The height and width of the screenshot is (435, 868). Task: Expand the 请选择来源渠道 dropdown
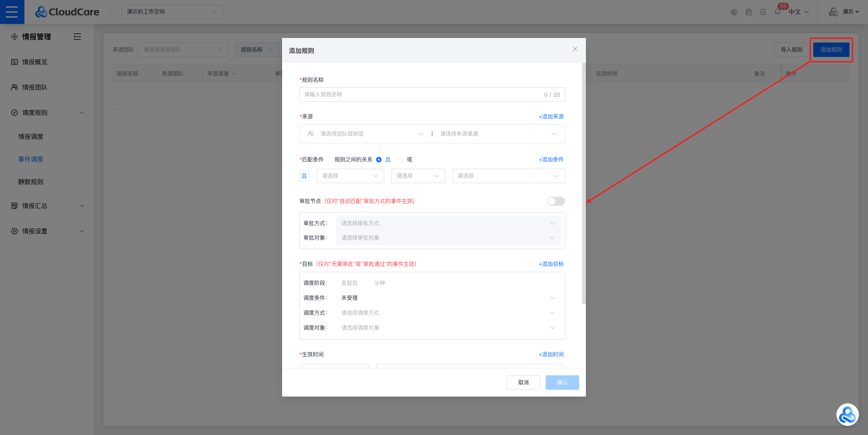pos(498,134)
